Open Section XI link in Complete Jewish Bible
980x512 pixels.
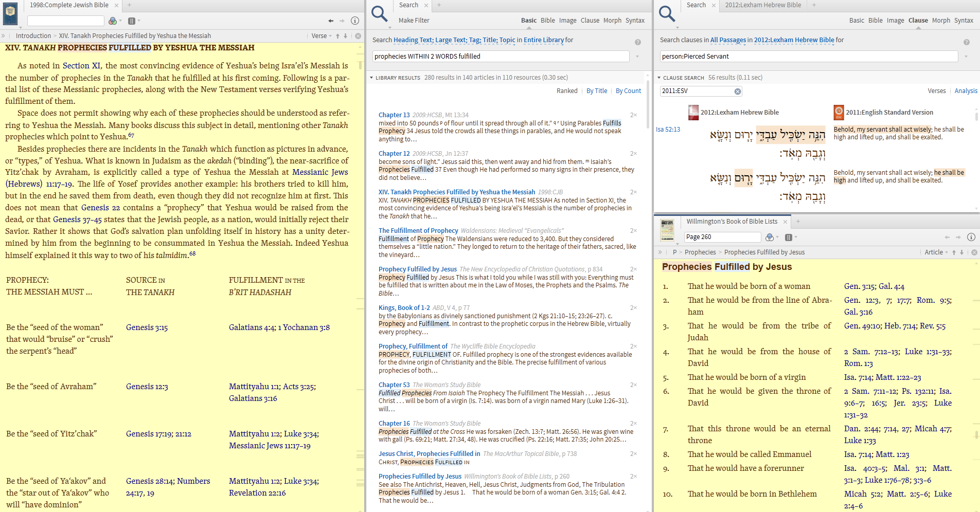pyautogui.click(x=82, y=66)
